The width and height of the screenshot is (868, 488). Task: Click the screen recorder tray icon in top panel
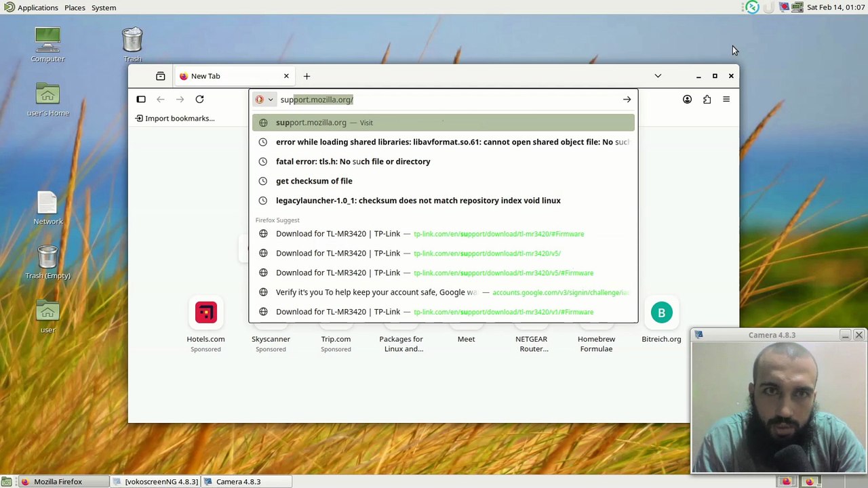(x=785, y=7)
